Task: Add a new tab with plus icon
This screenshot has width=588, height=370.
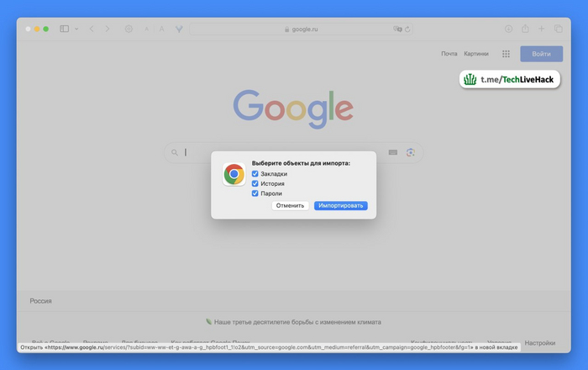Action: point(542,29)
